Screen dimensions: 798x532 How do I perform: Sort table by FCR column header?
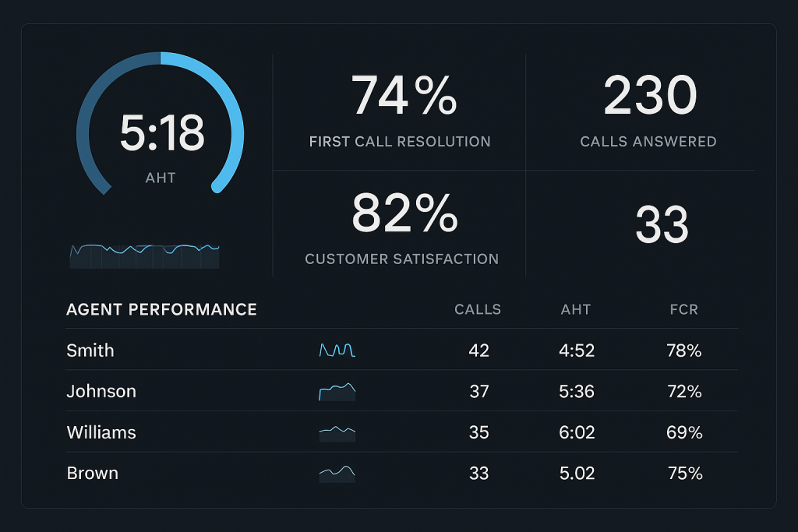[683, 309]
